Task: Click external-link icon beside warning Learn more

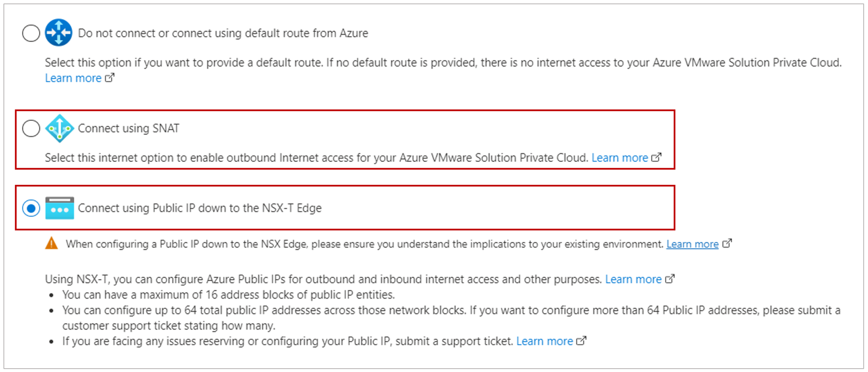Action: [x=727, y=243]
